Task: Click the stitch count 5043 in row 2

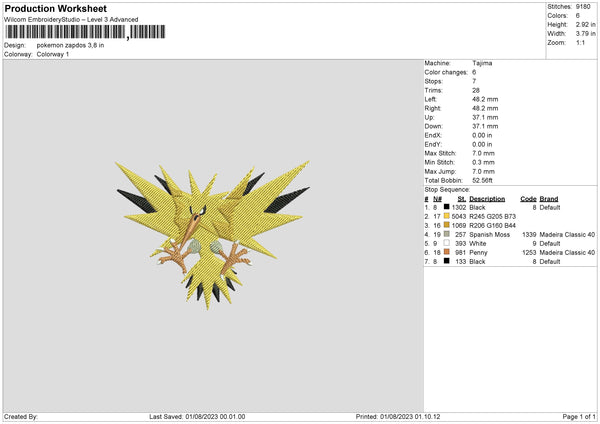Action: pos(459,216)
